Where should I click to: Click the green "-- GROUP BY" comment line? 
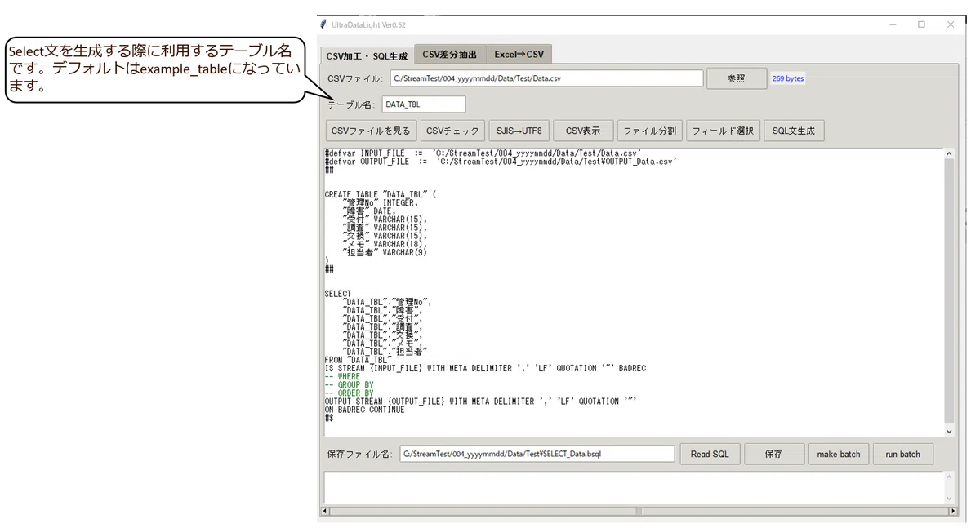[x=349, y=385]
